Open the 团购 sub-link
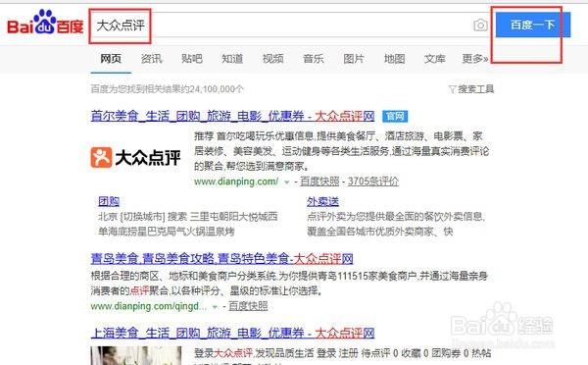588x365 pixels. coord(109,202)
